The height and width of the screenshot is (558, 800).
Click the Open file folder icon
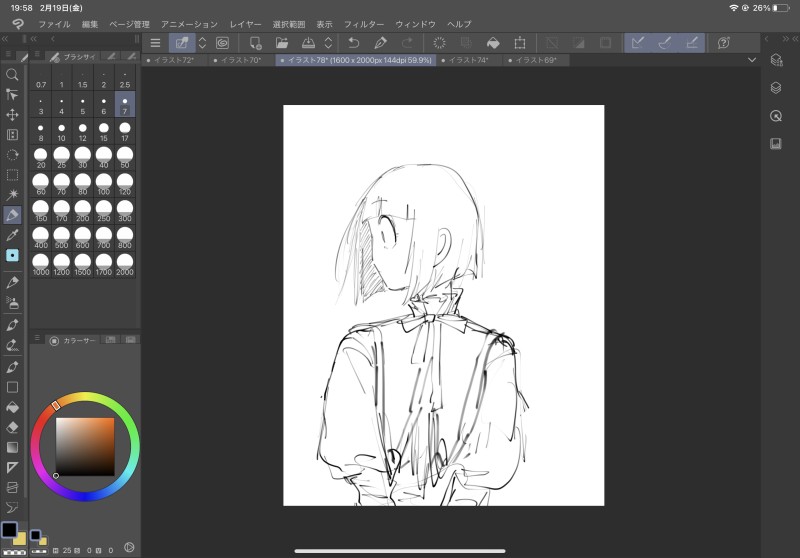[x=282, y=43]
